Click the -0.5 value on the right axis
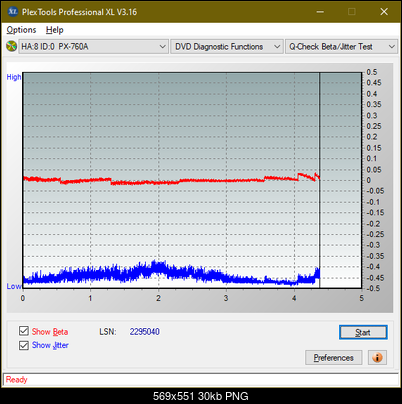Viewport: 402px width, 404px height. [373, 288]
